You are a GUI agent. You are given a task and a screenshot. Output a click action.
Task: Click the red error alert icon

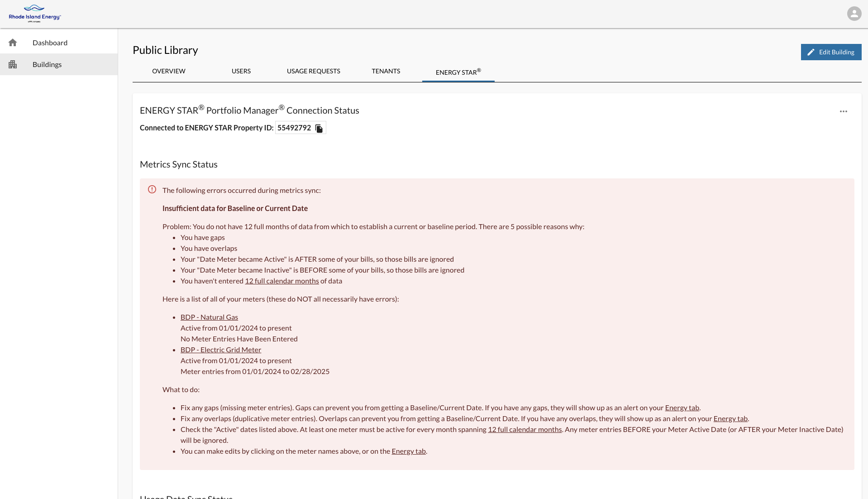tap(152, 190)
